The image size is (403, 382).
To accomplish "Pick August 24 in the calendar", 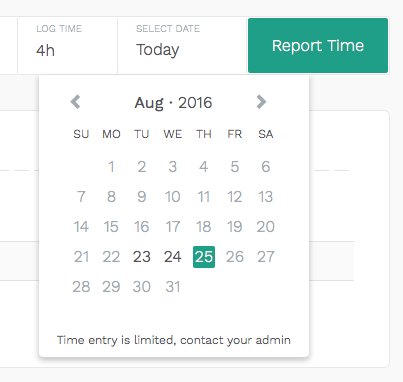I will 173,257.
